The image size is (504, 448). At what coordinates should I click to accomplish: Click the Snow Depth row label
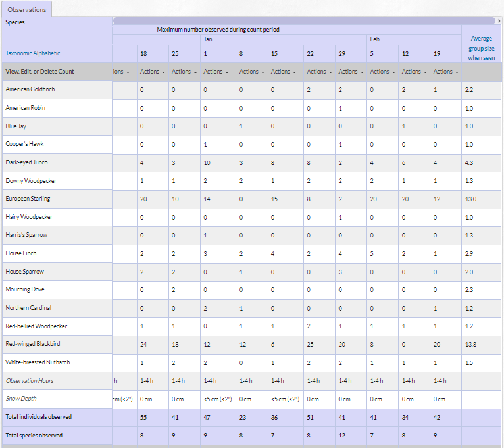click(x=21, y=399)
